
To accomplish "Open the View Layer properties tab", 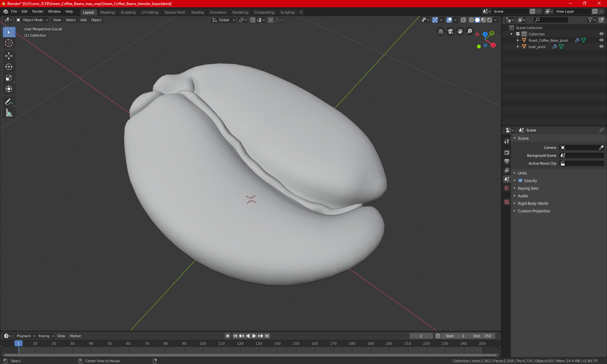I will 507,170.
